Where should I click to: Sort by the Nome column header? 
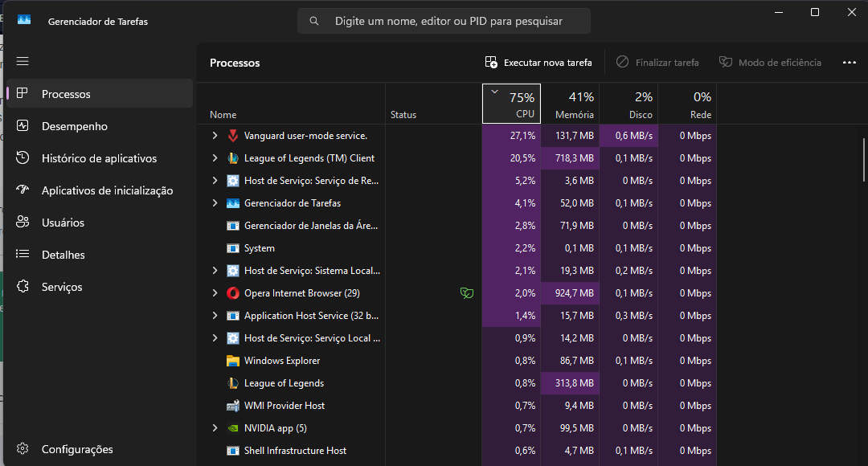(x=291, y=104)
